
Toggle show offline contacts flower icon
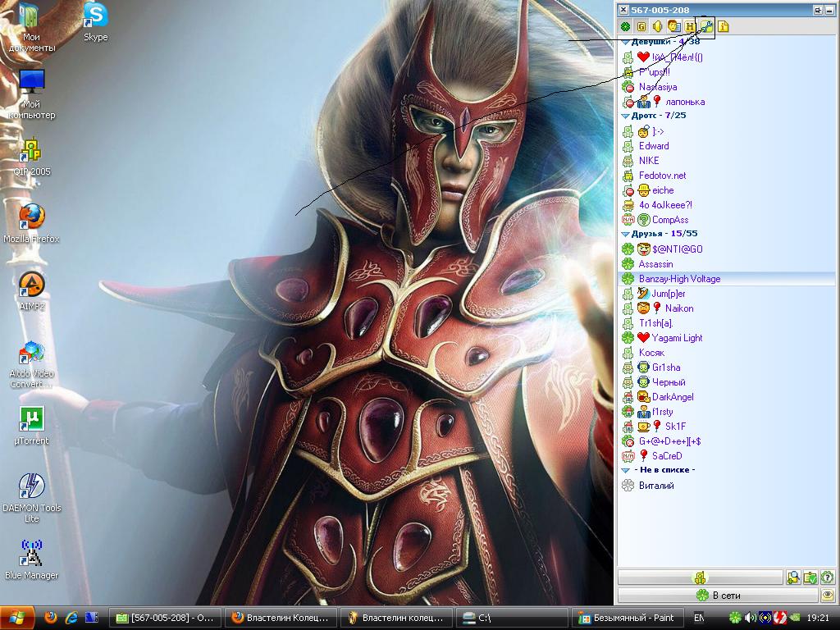click(x=625, y=26)
